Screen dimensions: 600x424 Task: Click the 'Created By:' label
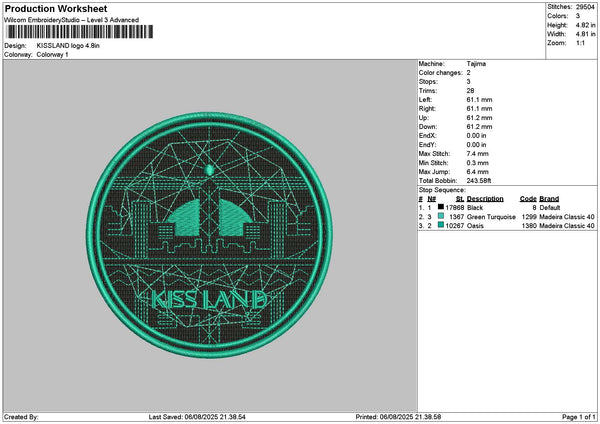point(21,417)
